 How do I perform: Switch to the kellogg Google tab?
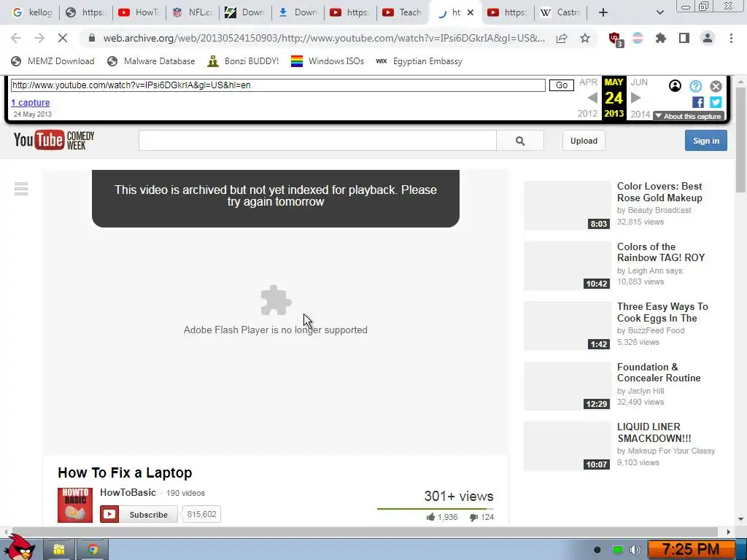coord(32,12)
